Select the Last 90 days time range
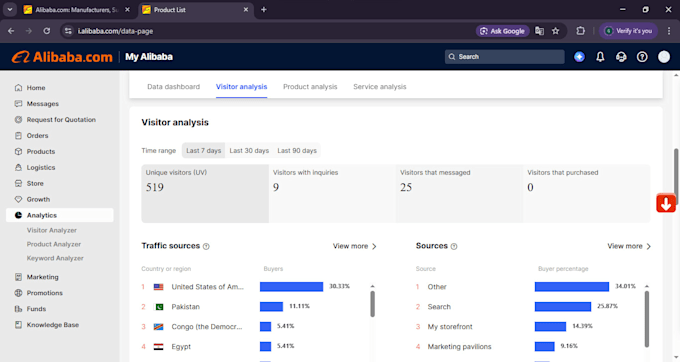Screen dimensions: 680x362 [297, 150]
